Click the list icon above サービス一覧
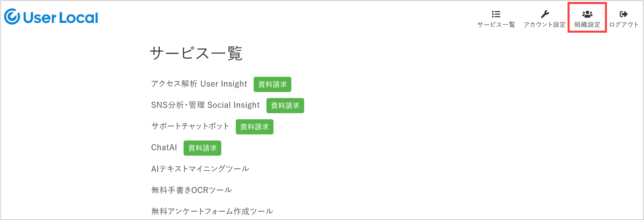 coord(496,14)
